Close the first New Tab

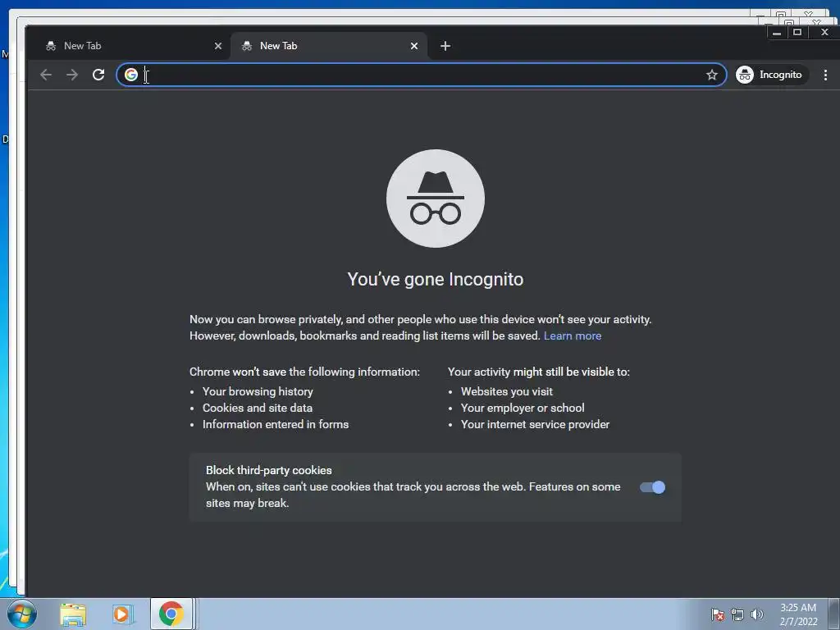pyautogui.click(x=218, y=46)
